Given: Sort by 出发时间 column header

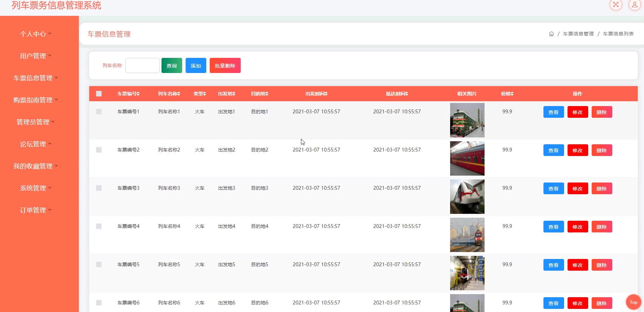Looking at the screenshot, I should coord(325,94).
